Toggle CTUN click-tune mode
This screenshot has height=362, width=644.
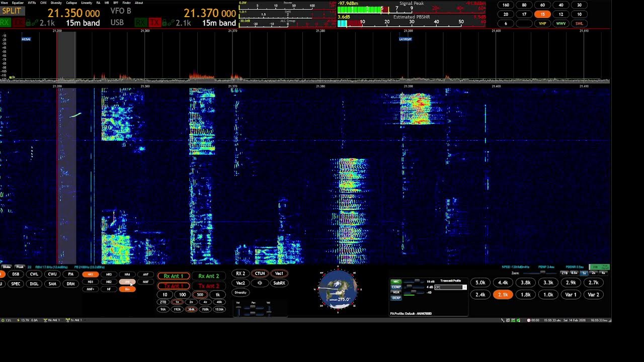260,274
